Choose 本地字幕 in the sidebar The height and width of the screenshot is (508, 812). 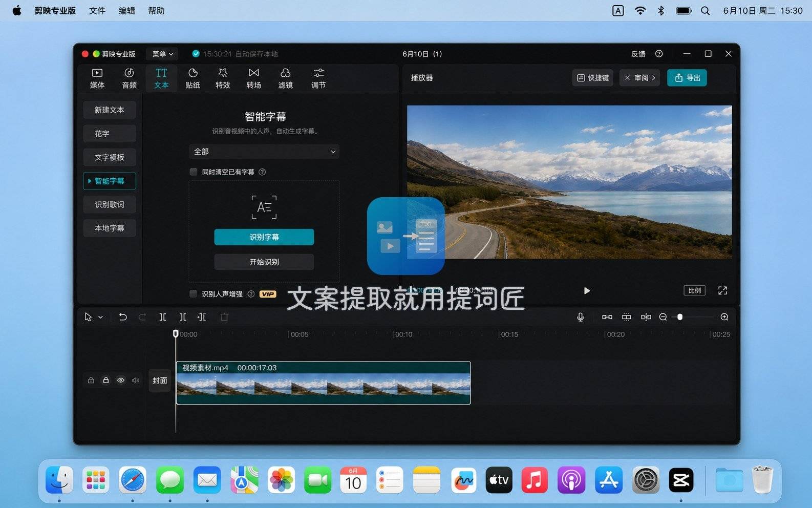(x=110, y=228)
